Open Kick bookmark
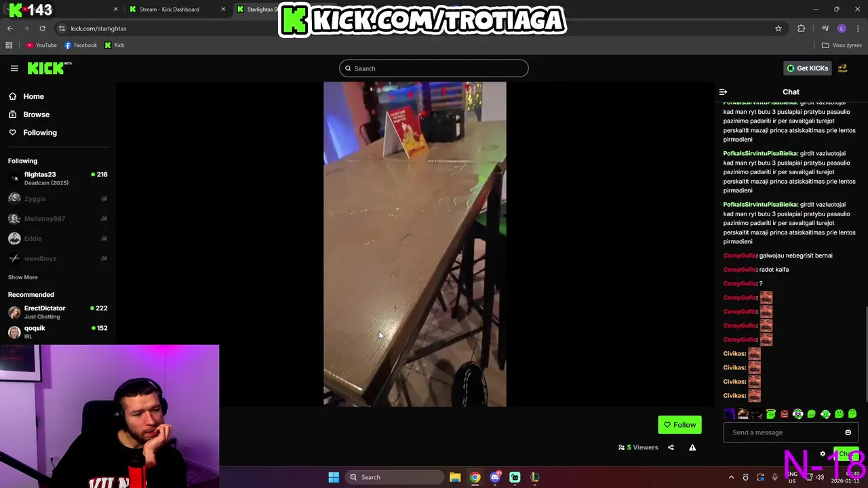868x488 pixels. (115, 45)
